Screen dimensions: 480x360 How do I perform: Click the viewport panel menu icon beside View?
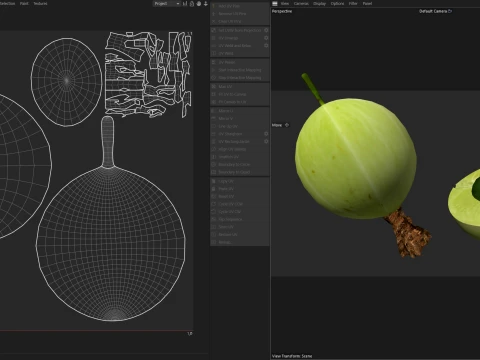pyautogui.click(x=275, y=3)
